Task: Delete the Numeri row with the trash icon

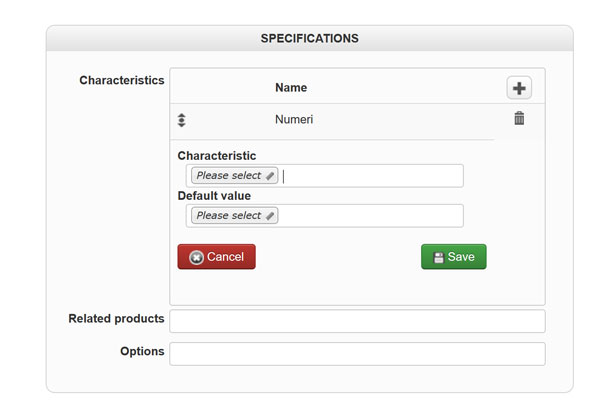Action: [519, 119]
